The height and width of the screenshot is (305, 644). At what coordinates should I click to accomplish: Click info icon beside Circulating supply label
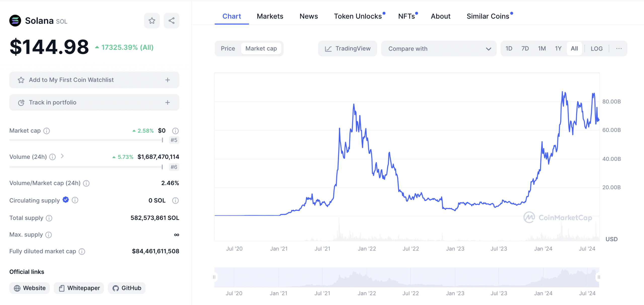click(75, 200)
